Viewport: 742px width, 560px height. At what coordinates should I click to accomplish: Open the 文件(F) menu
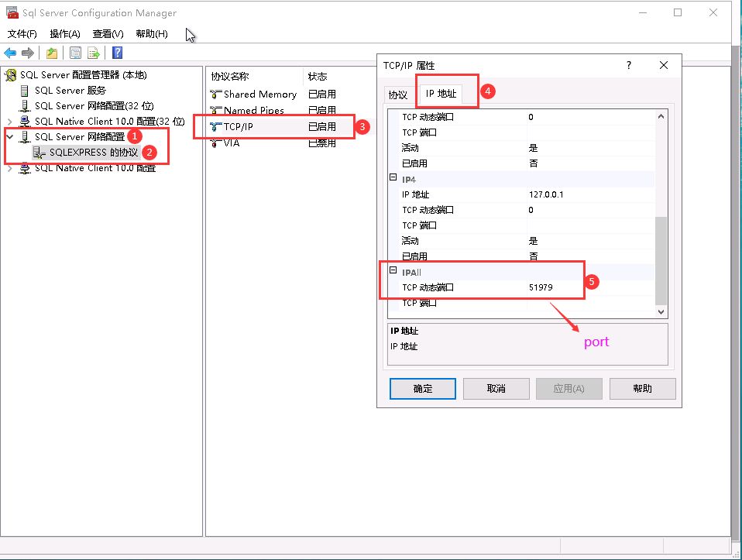22,33
